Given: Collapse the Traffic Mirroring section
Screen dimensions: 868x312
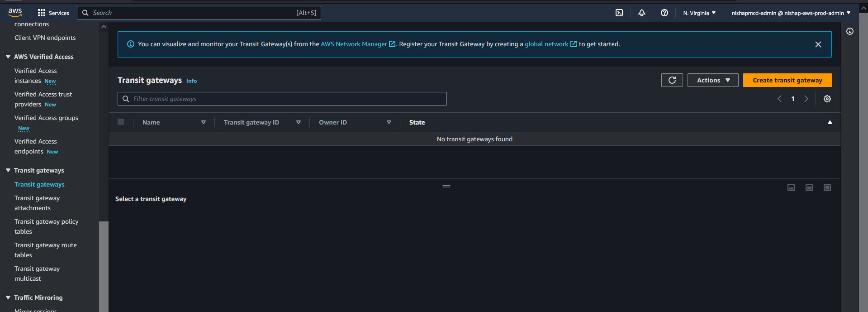Looking at the screenshot, I should 8,298.
